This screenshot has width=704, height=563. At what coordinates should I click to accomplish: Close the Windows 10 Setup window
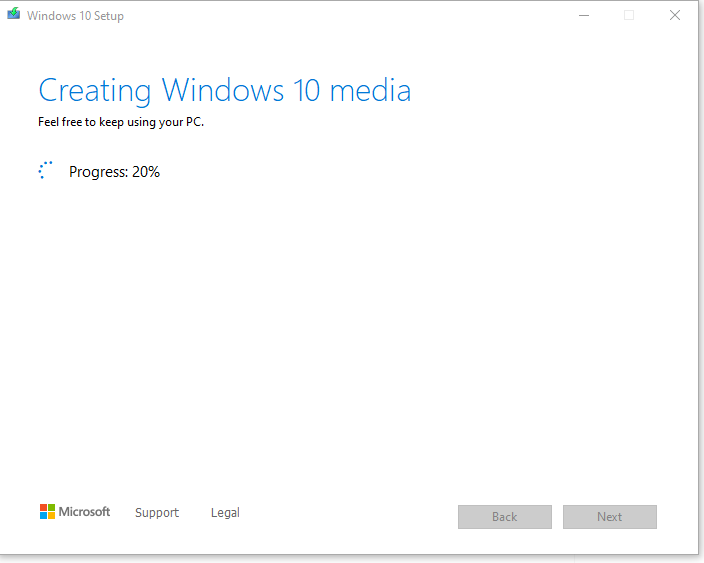coord(674,15)
